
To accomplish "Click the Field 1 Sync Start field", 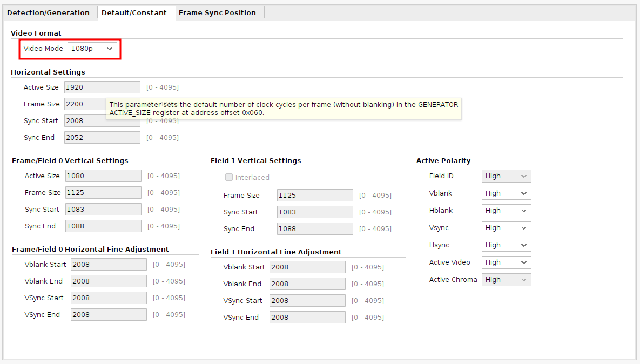I will (x=315, y=212).
